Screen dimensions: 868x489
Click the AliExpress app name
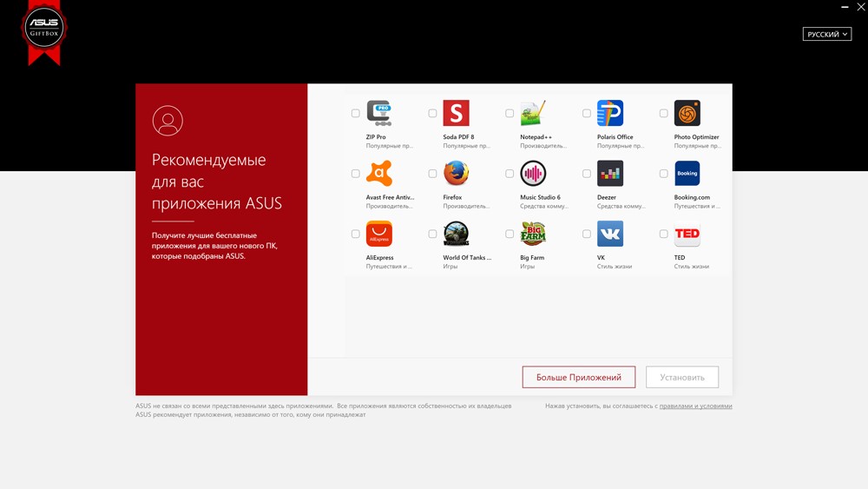pyautogui.click(x=379, y=257)
